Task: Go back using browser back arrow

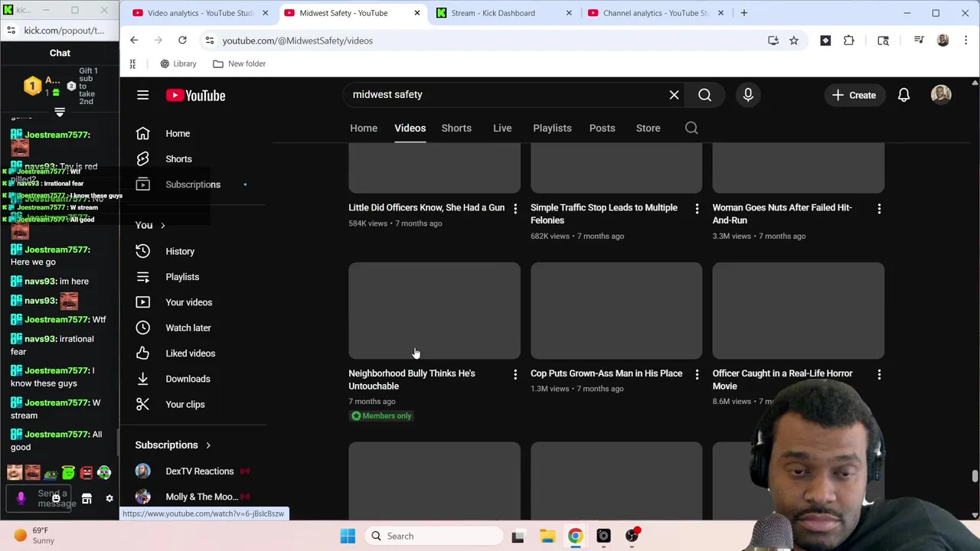Action: click(134, 41)
